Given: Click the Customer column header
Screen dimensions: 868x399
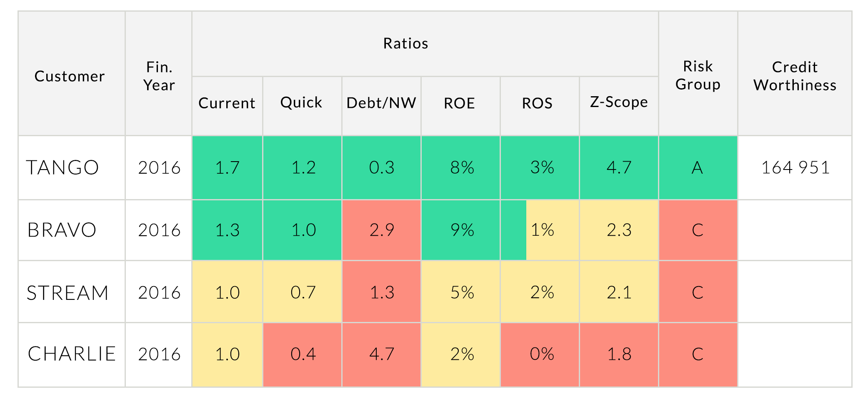Looking at the screenshot, I should 70,76.
